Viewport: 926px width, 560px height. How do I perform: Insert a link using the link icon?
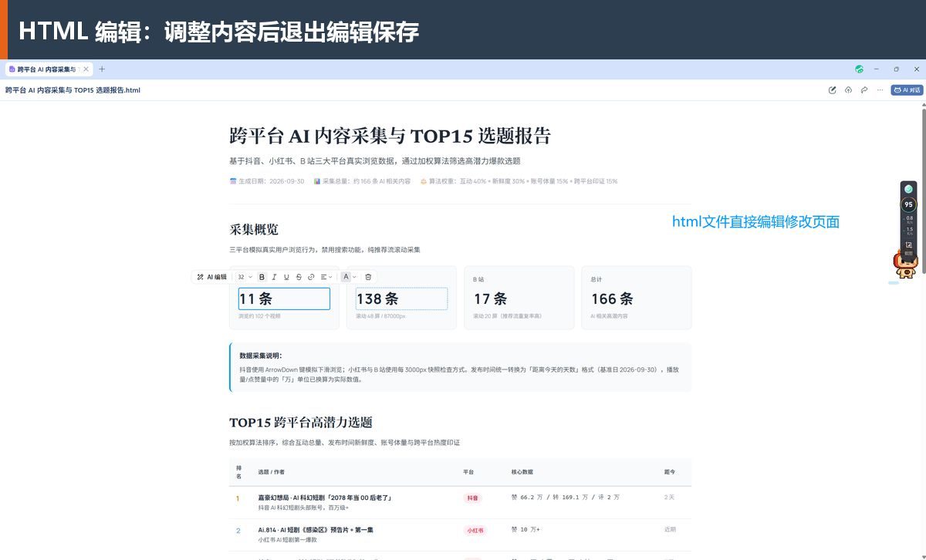311,277
